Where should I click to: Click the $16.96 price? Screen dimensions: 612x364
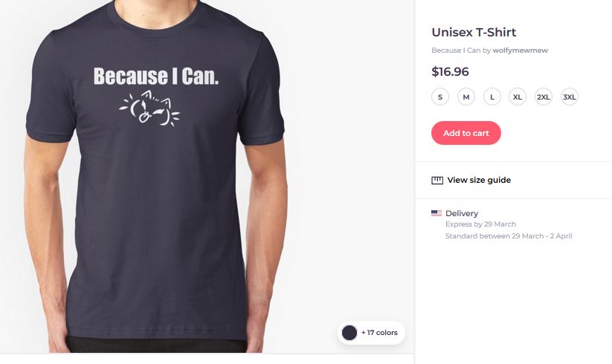(x=450, y=72)
